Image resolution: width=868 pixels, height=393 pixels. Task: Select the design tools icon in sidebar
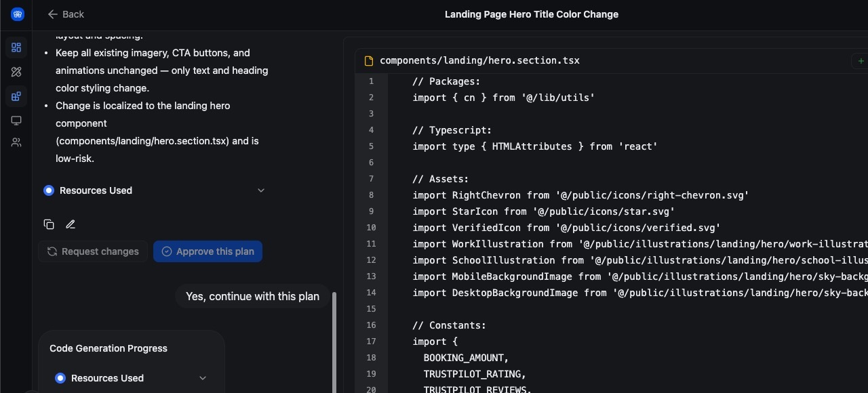(16, 72)
